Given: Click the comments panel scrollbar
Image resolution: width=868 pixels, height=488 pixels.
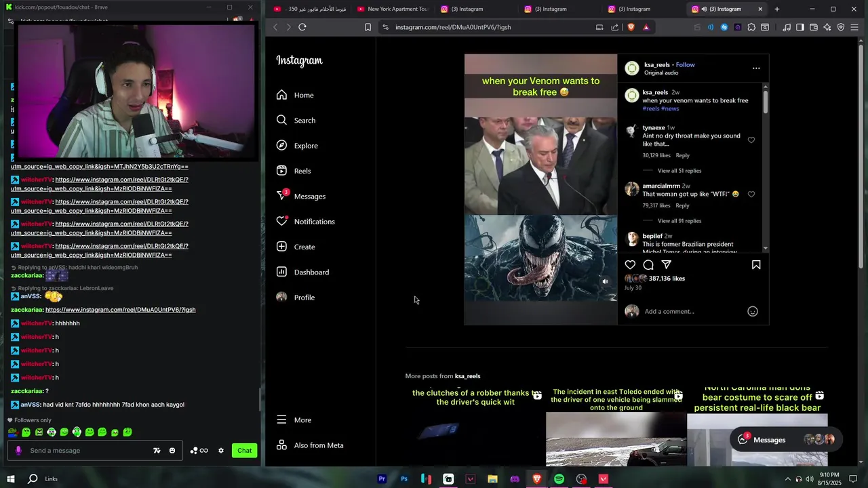Looking at the screenshot, I should 766,102.
